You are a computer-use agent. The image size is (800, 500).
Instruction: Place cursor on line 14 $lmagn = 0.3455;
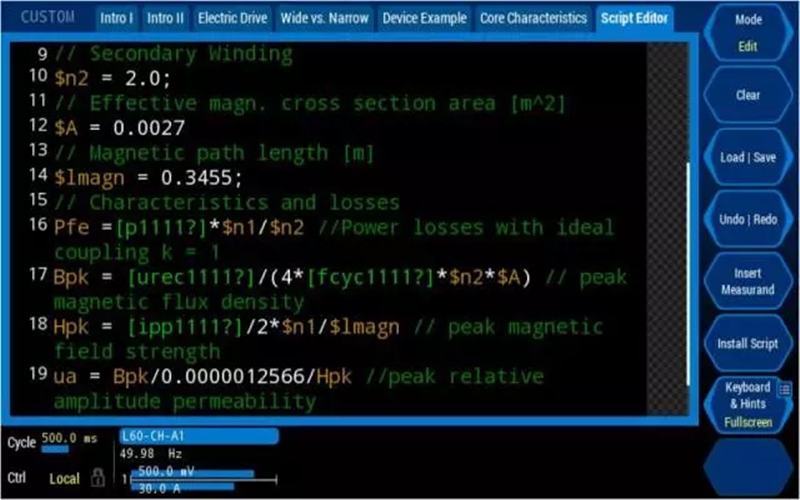pos(148,178)
